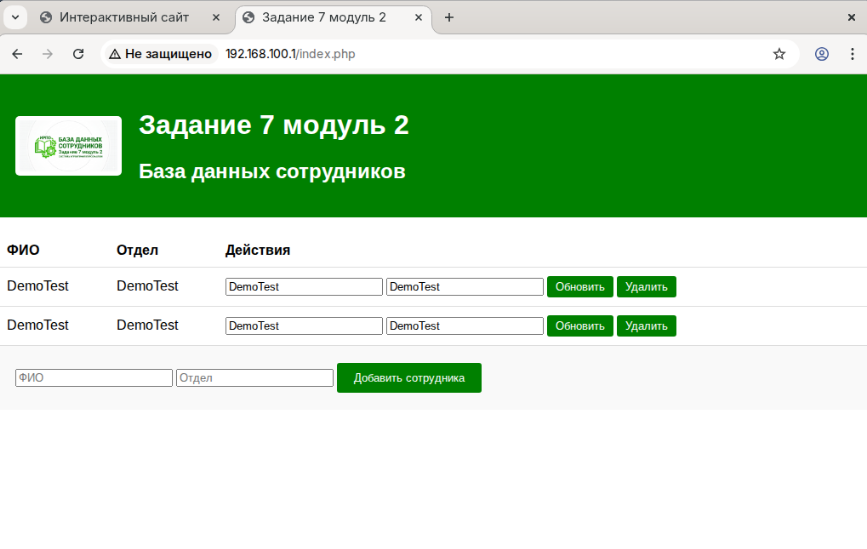Click the Добавить сотрудника button
This screenshot has height=549, width=867.
point(409,378)
